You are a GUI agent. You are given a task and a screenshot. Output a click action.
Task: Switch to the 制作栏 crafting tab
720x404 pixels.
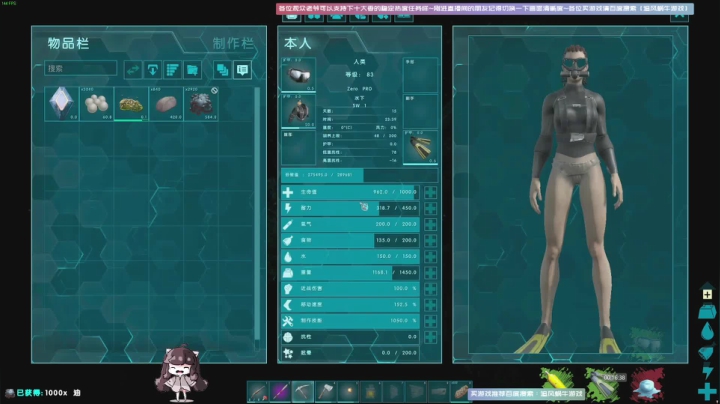pos(233,44)
